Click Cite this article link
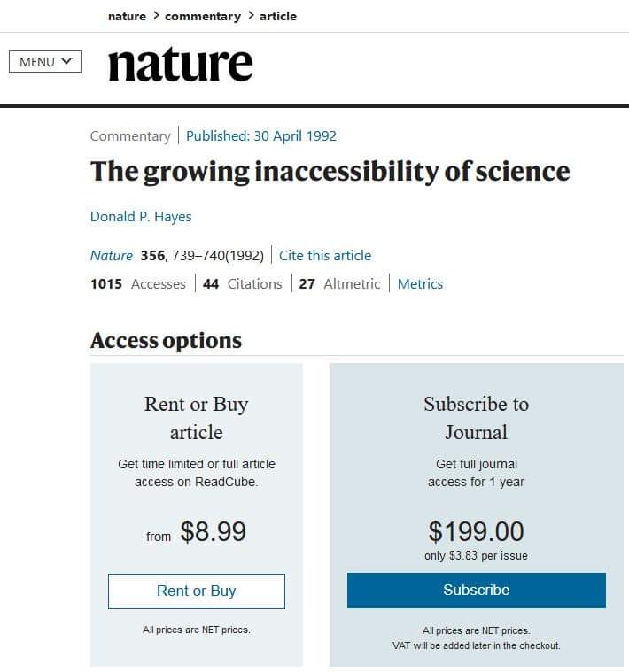The image size is (629, 672). coord(325,256)
